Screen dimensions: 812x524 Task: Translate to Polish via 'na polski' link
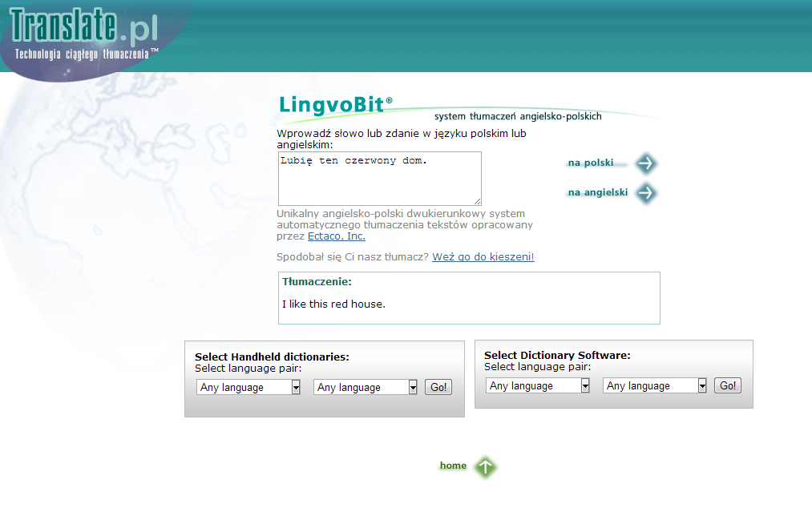[x=590, y=163]
